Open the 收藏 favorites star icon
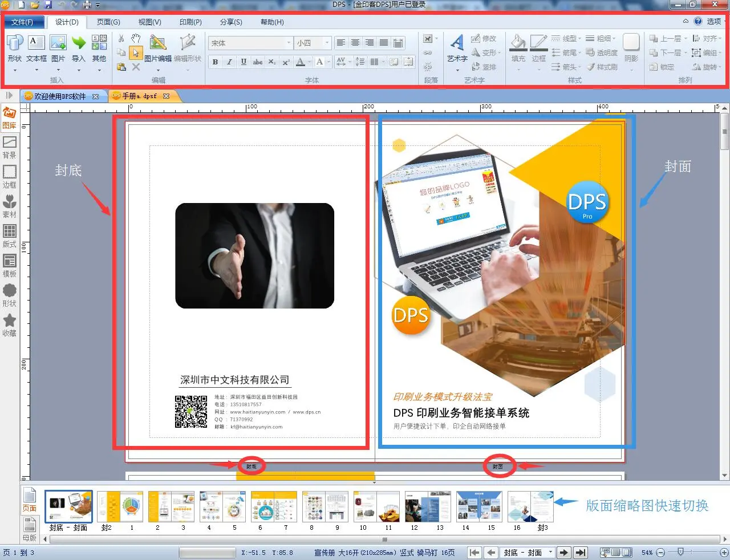The height and width of the screenshot is (560, 730). [10, 324]
